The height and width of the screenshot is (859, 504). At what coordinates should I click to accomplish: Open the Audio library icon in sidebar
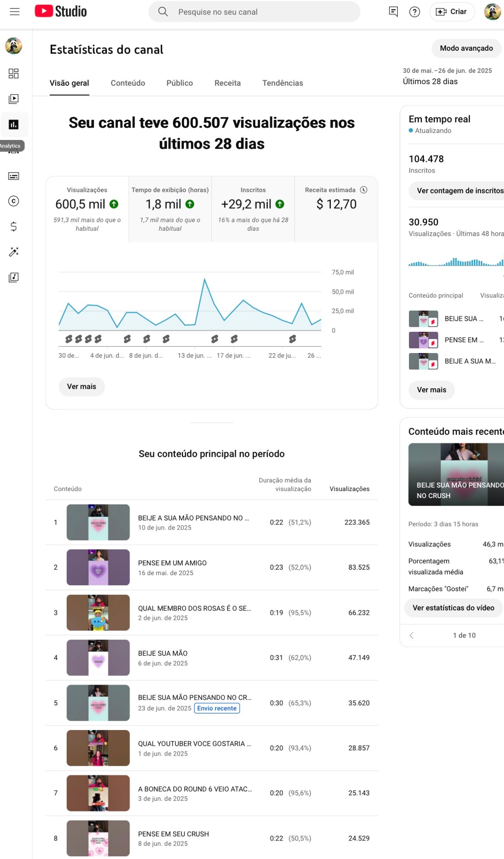click(14, 277)
